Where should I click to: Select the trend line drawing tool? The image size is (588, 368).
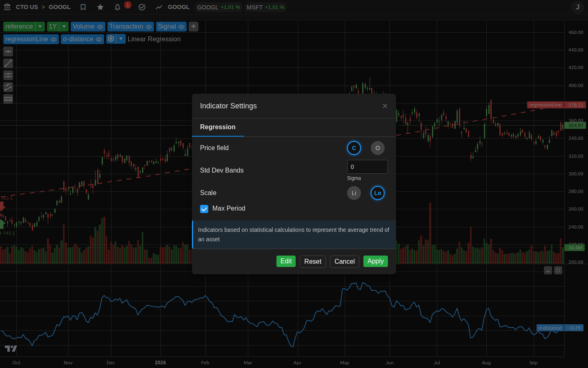point(8,63)
